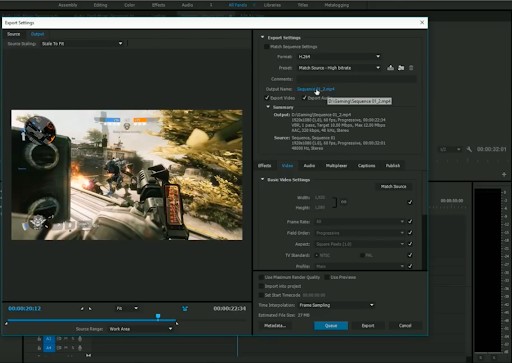This screenshot has width=512, height=363.
Task: Switch to the Output tab
Action: coord(37,34)
